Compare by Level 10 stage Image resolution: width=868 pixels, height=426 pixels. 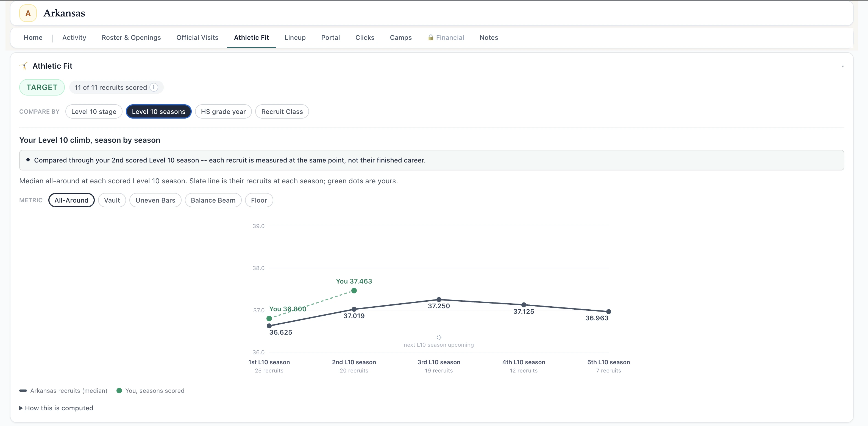94,111
